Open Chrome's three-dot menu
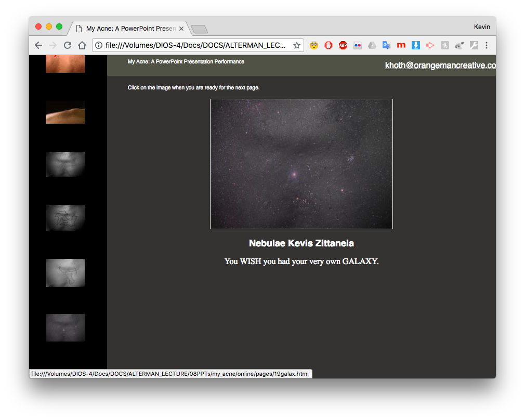 point(487,45)
